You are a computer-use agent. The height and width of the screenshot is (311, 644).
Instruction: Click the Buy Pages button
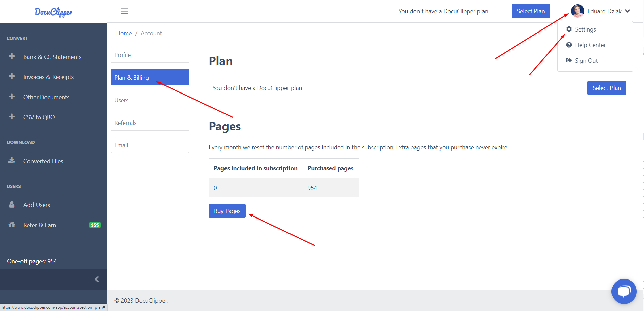pyautogui.click(x=227, y=211)
